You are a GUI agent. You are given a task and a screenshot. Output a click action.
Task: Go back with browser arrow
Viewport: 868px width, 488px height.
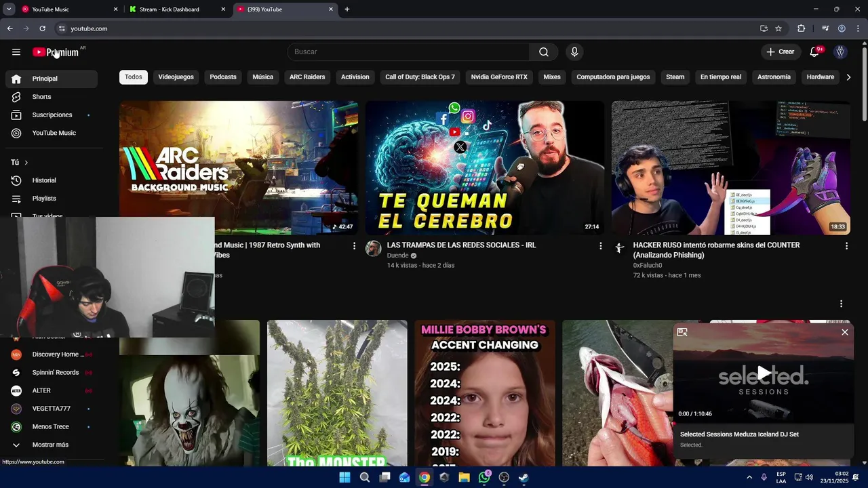click(9, 28)
